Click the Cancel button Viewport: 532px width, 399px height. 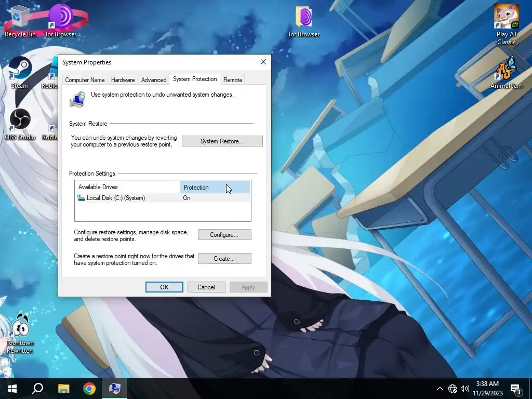[x=206, y=287]
